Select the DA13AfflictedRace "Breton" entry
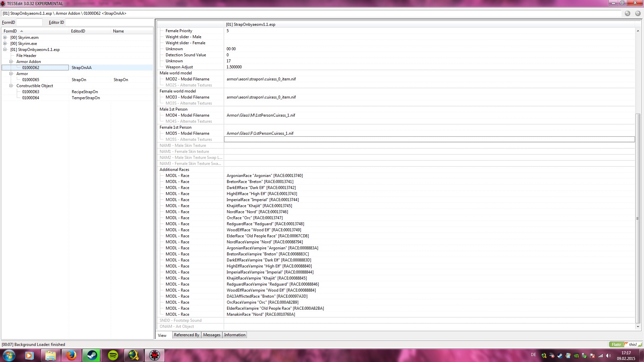The height and width of the screenshot is (362, 644). pyautogui.click(x=267, y=296)
